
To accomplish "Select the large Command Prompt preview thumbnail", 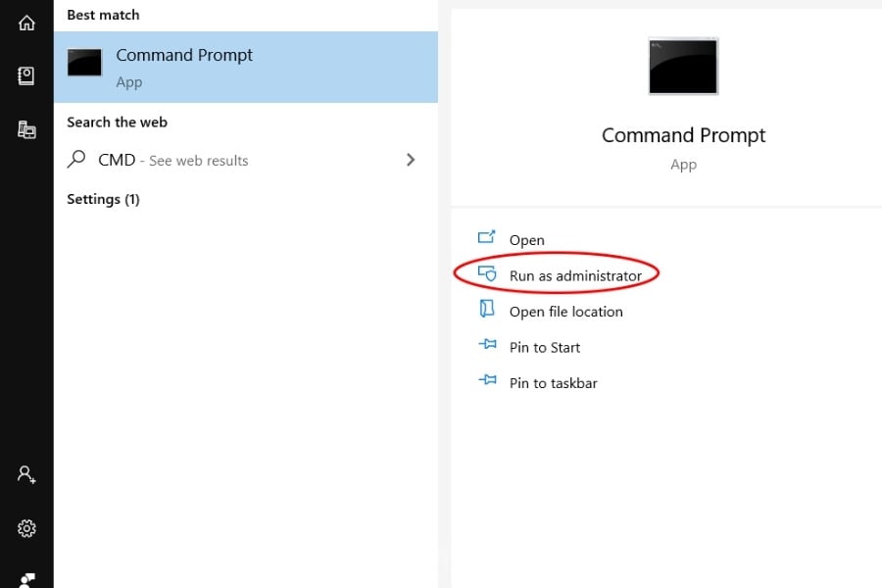I will click(683, 66).
